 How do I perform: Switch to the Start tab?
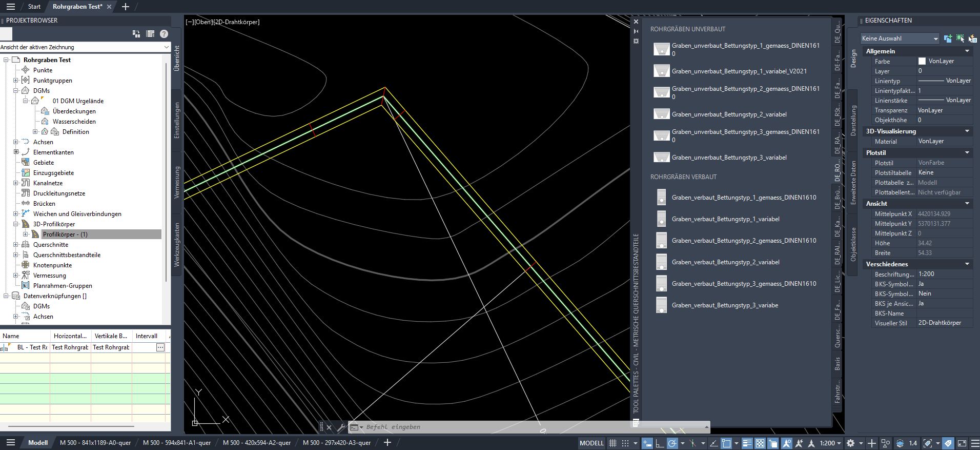pos(34,7)
